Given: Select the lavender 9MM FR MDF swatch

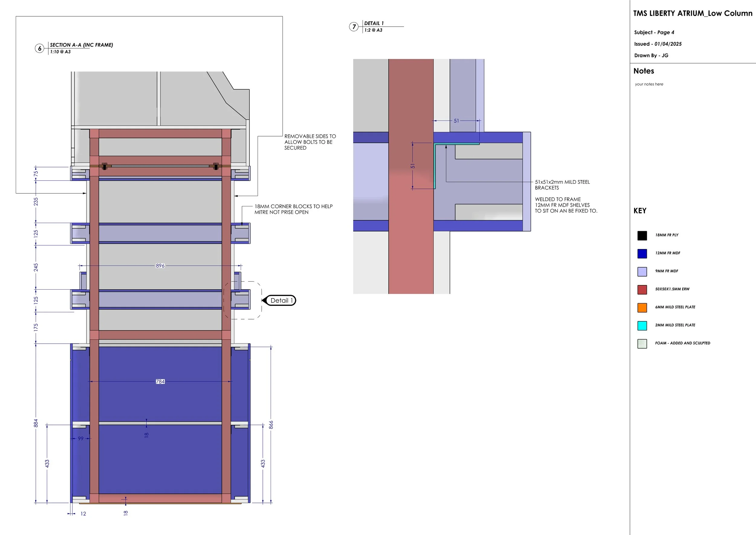Looking at the screenshot, I should click(x=642, y=271).
